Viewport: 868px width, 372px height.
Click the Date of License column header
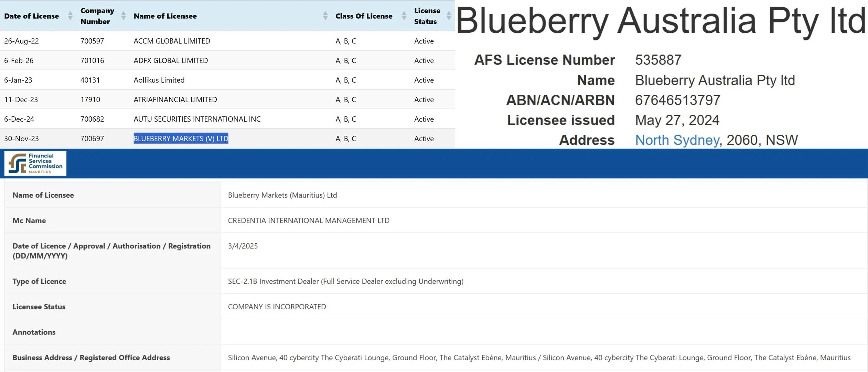pos(32,16)
